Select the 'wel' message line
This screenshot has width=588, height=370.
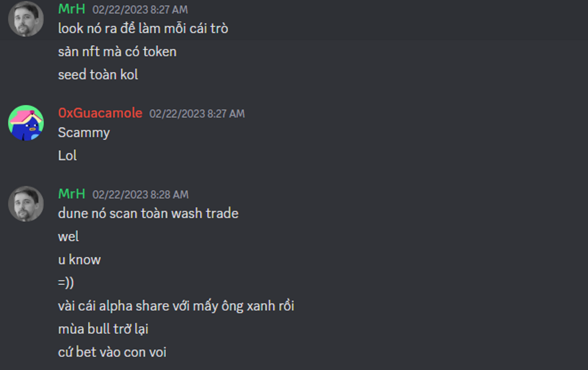coord(68,237)
